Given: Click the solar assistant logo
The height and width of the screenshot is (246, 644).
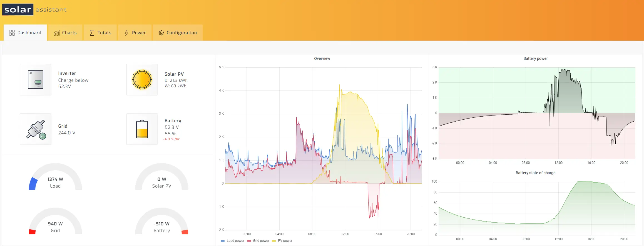Looking at the screenshot, I should pos(34,10).
